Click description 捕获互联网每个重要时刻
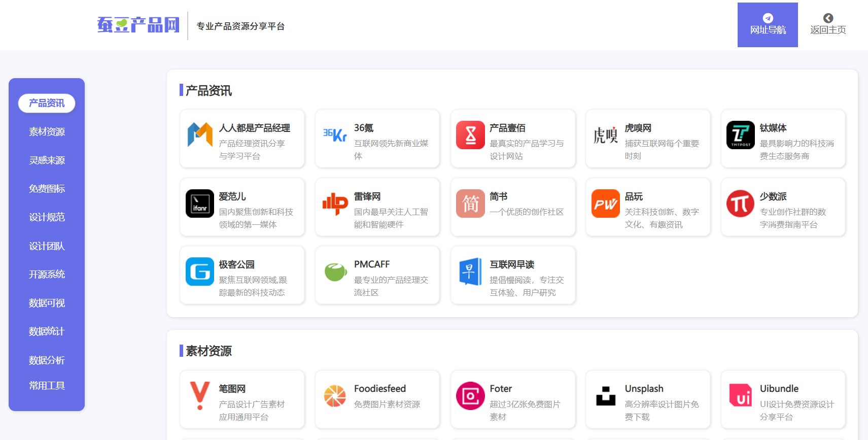This screenshot has height=440, width=868. point(662,150)
